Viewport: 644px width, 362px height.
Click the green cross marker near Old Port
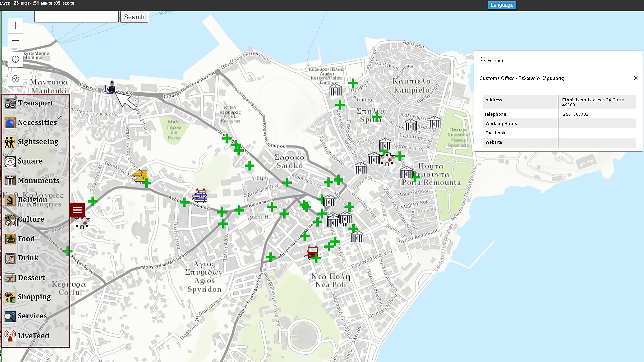(353, 83)
